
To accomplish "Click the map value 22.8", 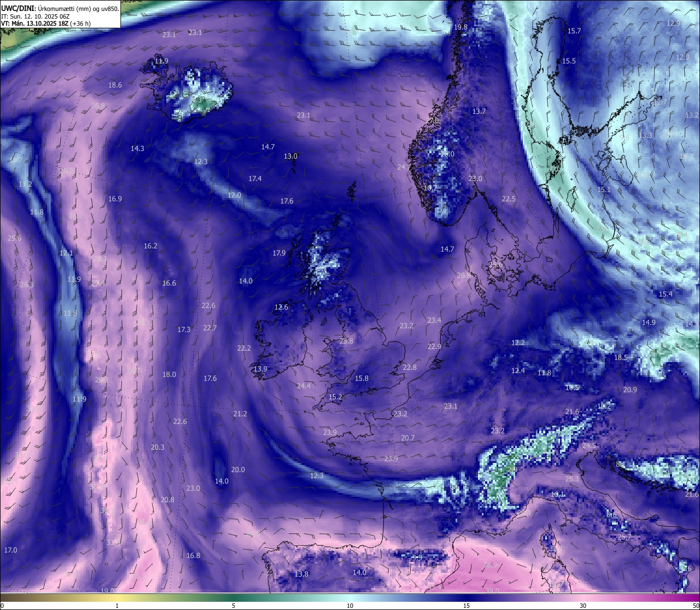I will pyautogui.click(x=410, y=368).
